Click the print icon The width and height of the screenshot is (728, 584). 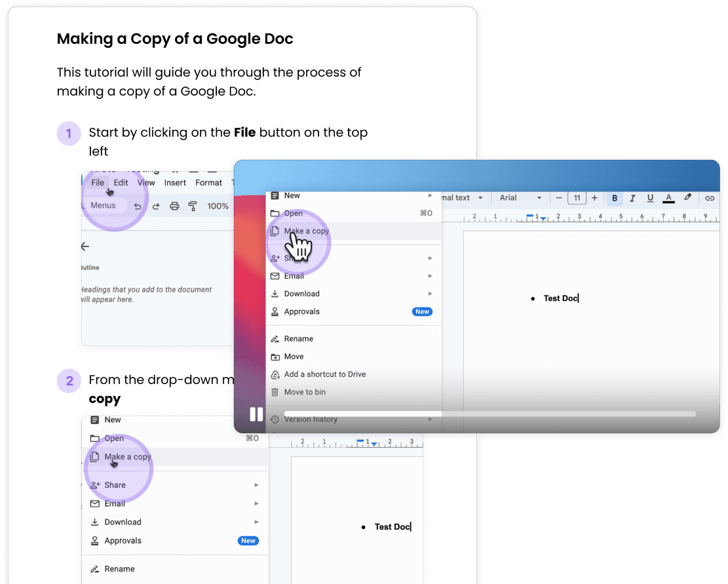(175, 206)
